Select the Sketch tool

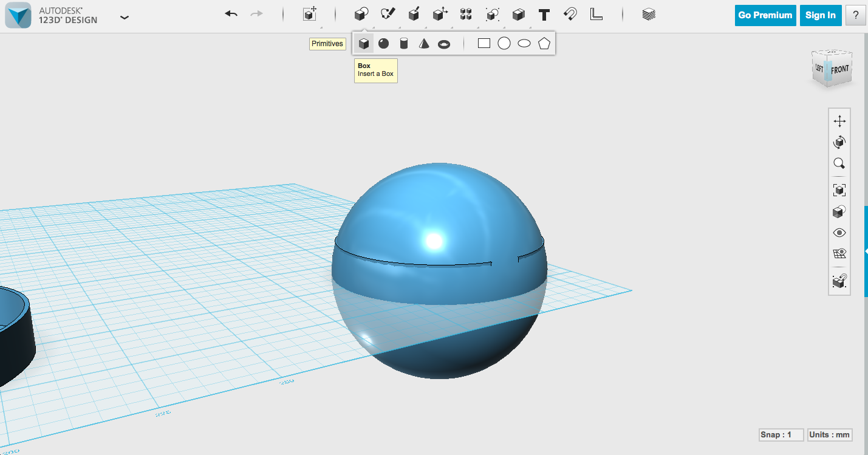coord(388,13)
